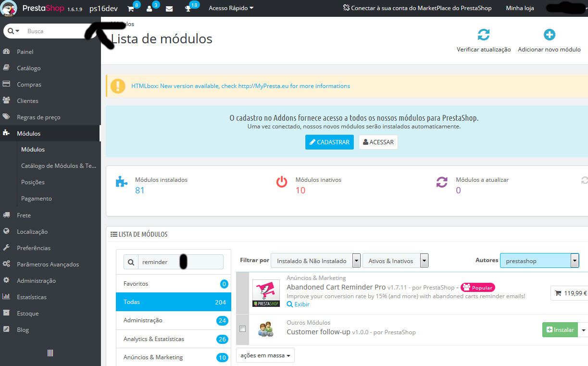Click the Regras de preço tag icon
The width and height of the screenshot is (588, 366).
click(x=7, y=117)
